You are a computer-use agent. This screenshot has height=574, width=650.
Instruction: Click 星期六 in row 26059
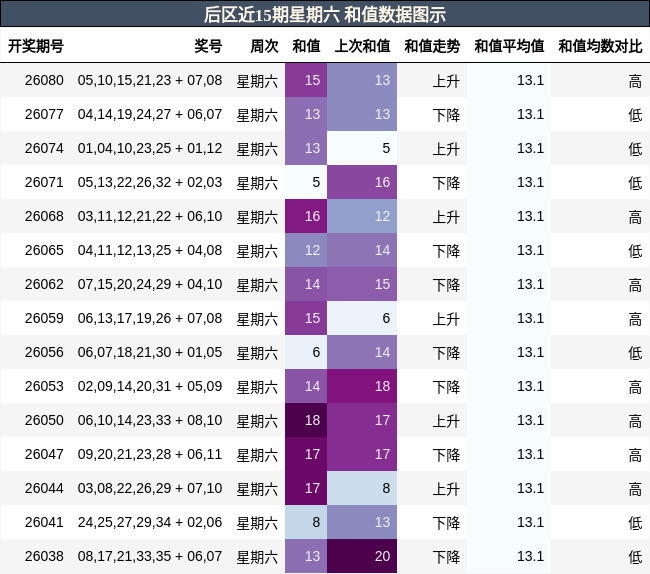pyautogui.click(x=257, y=319)
